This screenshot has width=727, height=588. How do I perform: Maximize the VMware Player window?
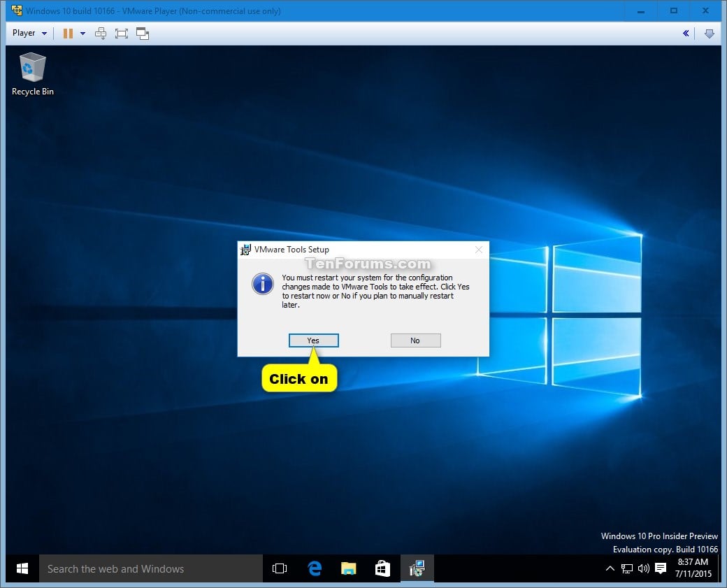pos(674,10)
